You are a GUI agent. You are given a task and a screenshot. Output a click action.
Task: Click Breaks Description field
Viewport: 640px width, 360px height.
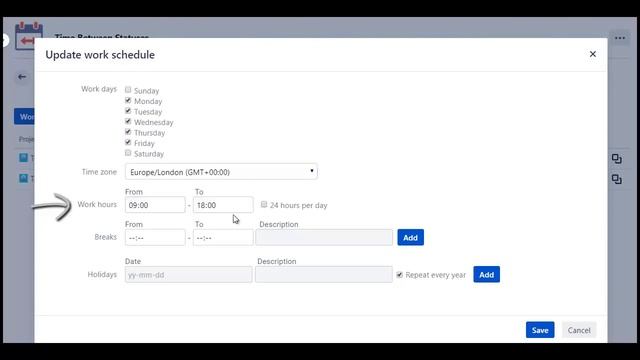click(x=324, y=238)
